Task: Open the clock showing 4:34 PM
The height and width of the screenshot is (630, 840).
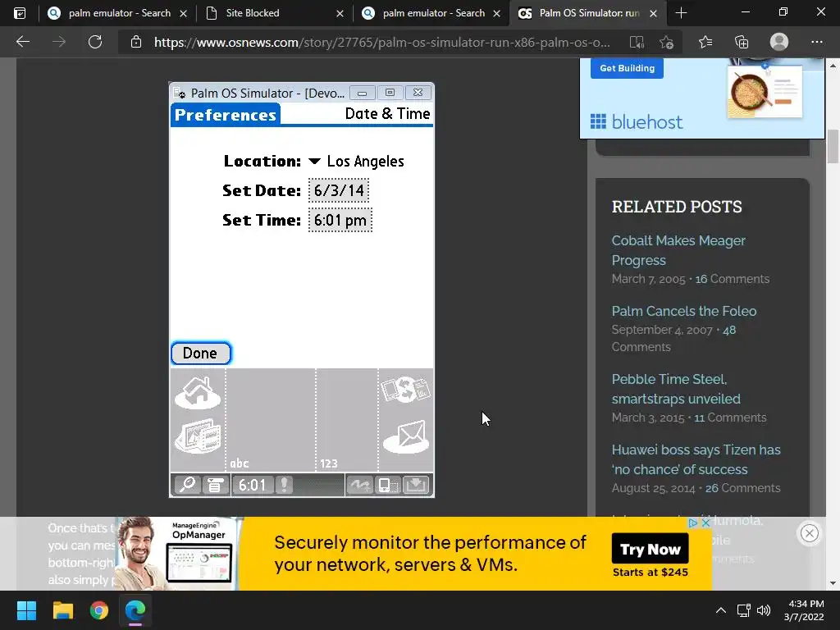Action: click(804, 610)
